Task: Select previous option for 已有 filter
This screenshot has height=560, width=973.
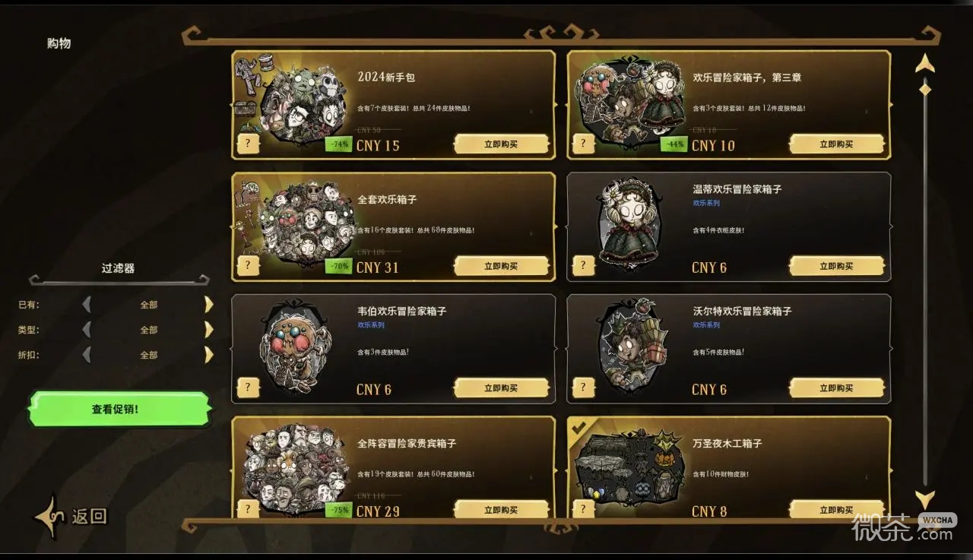Action: coord(87,305)
